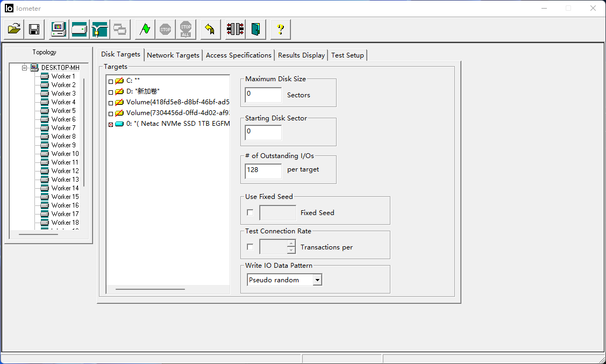
Task: Start new manager toolbar icon
Action: click(59, 30)
